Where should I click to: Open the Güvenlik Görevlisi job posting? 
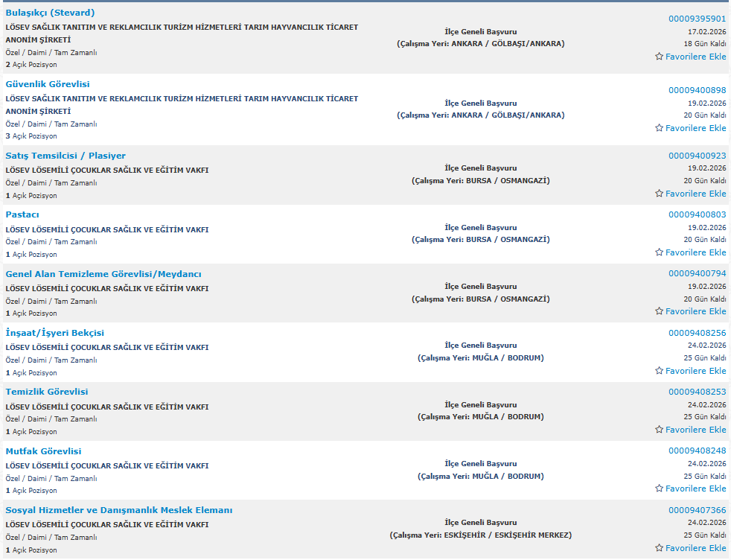48,84
